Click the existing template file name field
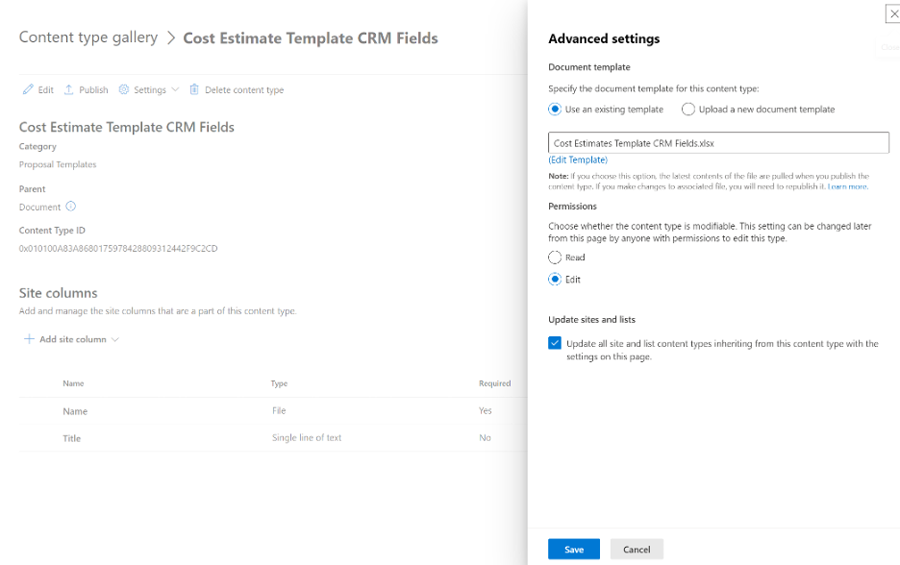900x565 pixels. [x=719, y=143]
